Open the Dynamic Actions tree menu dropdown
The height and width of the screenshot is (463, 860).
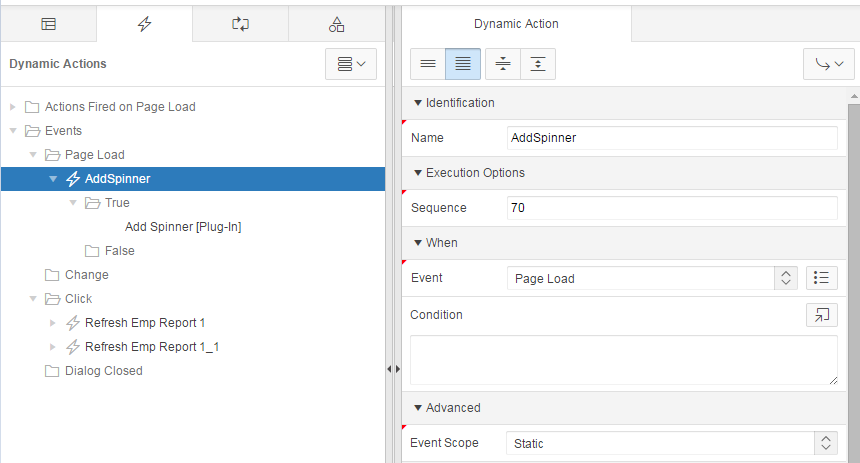351,64
